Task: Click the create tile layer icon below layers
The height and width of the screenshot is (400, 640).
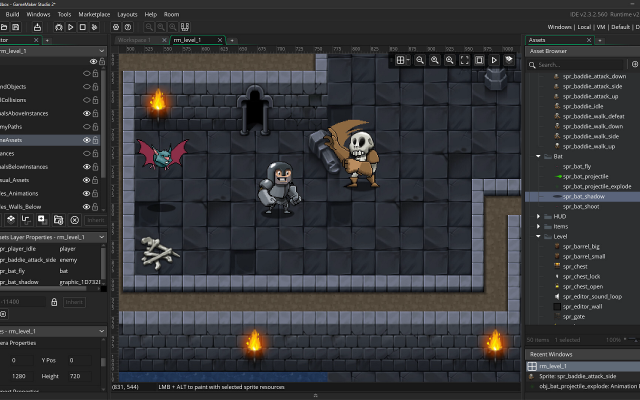Action: pyautogui.click(x=11, y=220)
